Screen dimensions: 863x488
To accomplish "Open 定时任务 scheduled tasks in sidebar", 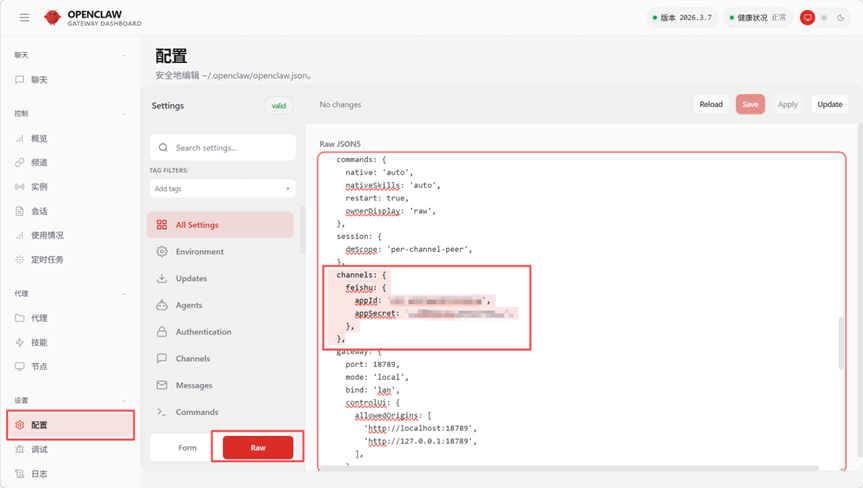I will pyautogui.click(x=70, y=259).
